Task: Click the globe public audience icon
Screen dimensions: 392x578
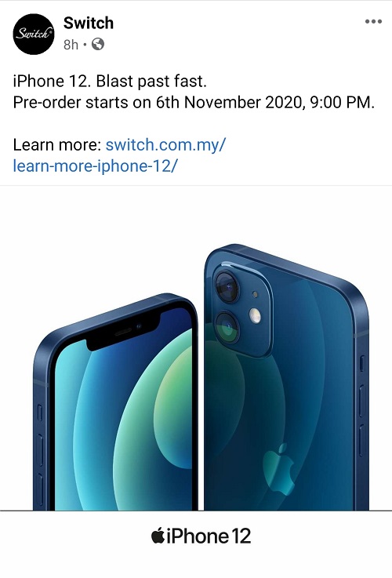Action: [98, 44]
